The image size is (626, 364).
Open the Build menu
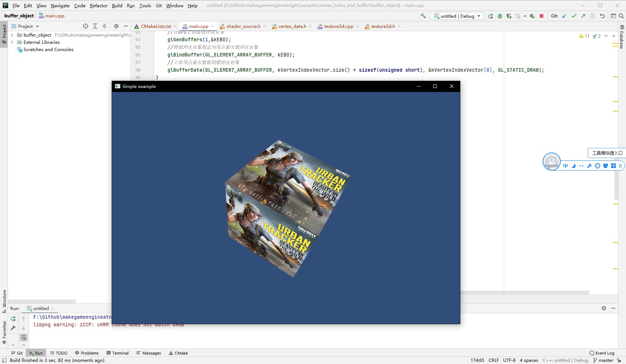[x=117, y=5]
